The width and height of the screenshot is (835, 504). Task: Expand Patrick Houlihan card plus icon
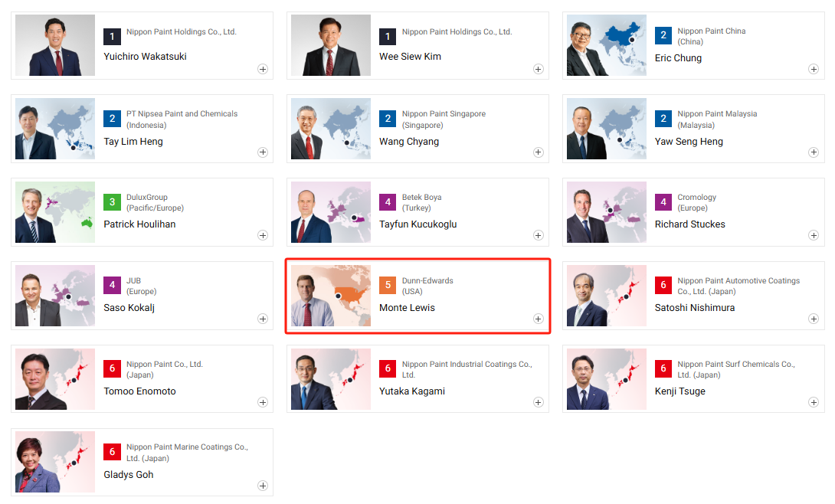pos(263,235)
